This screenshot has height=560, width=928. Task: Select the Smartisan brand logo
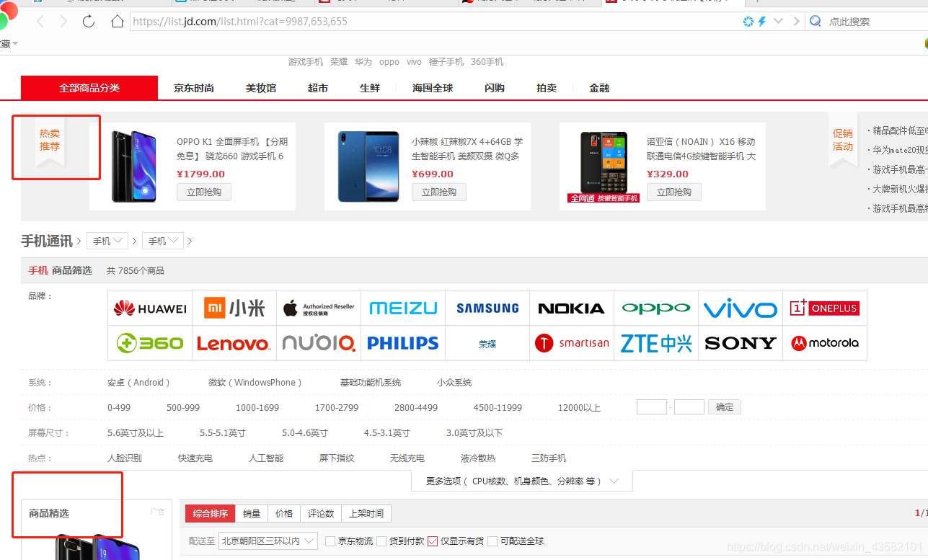[x=572, y=344]
